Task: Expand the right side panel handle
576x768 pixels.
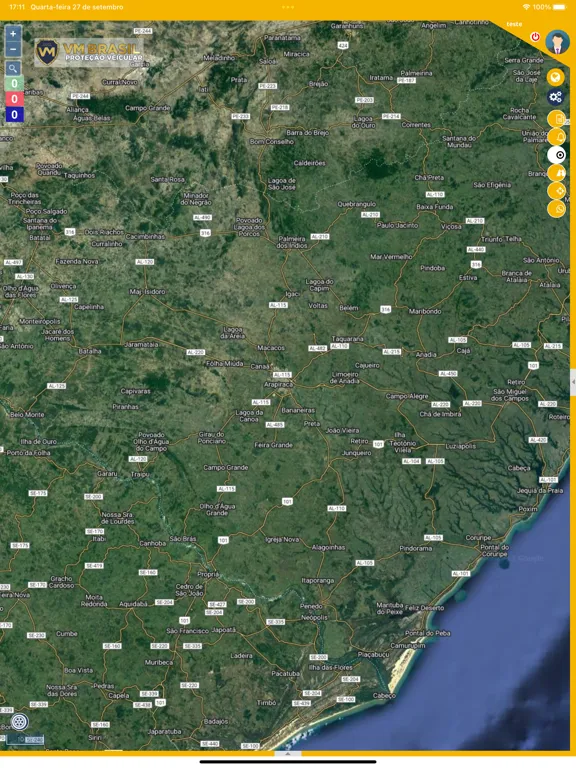Action: pyautogui.click(x=573, y=384)
